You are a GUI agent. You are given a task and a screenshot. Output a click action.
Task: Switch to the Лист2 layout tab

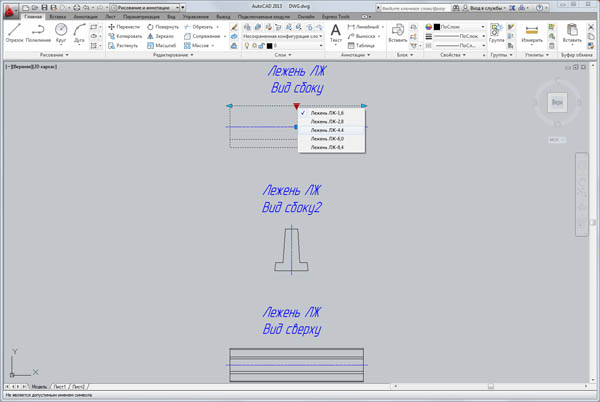click(x=78, y=387)
